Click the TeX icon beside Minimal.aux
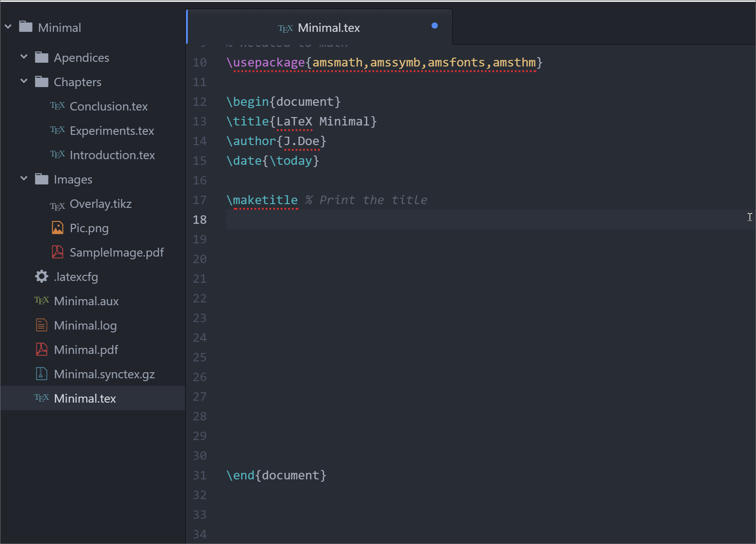The image size is (756, 544). pyautogui.click(x=42, y=301)
